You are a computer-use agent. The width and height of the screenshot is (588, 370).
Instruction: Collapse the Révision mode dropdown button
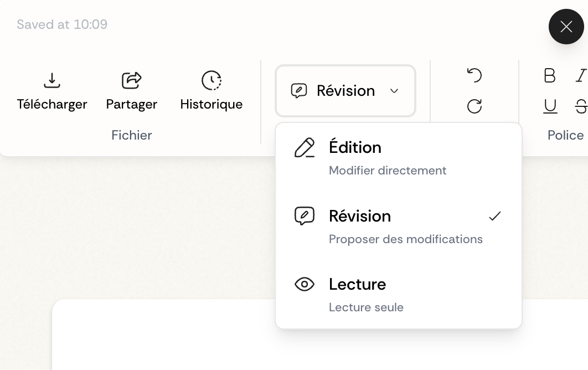click(x=345, y=91)
